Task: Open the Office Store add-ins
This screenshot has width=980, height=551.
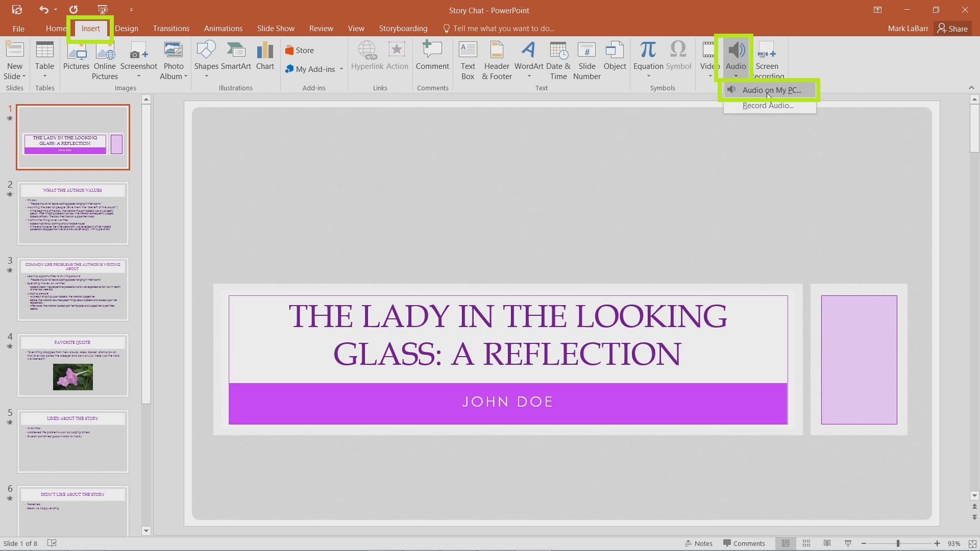Action: pos(300,50)
